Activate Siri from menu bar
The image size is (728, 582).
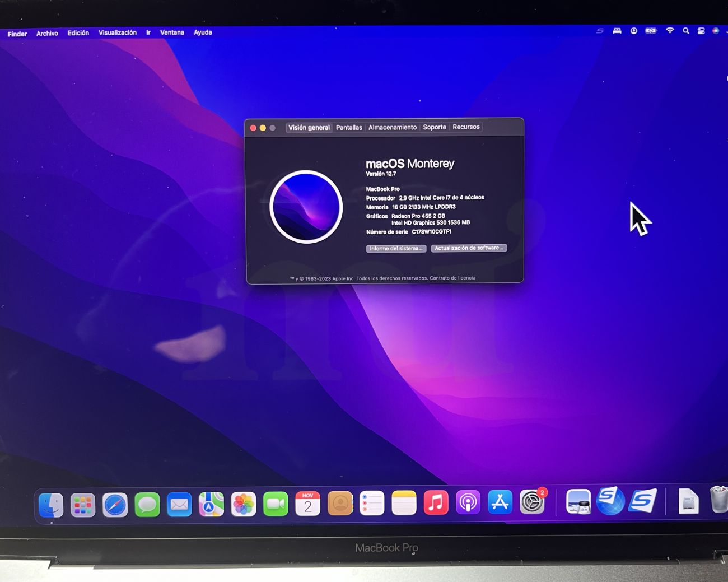[716, 31]
